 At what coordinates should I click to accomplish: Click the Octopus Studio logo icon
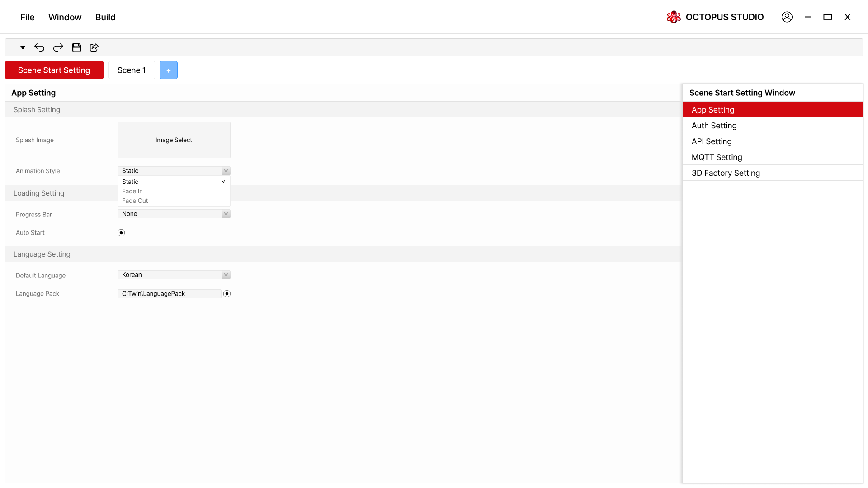pos(674,17)
